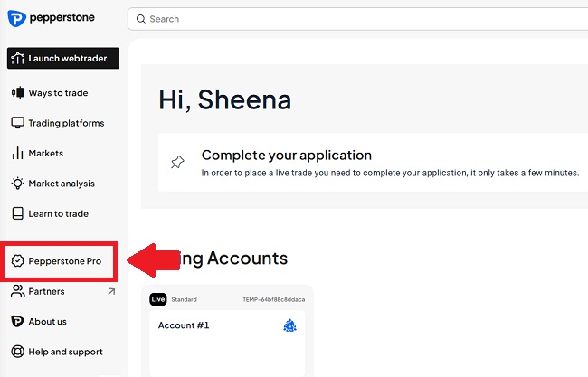Open the About us menu item

tap(48, 322)
